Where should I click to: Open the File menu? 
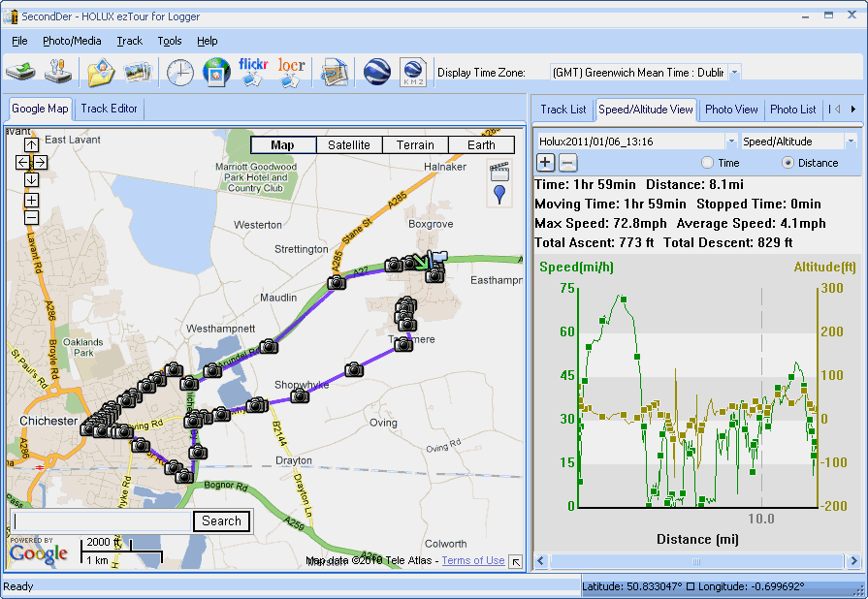pos(19,41)
